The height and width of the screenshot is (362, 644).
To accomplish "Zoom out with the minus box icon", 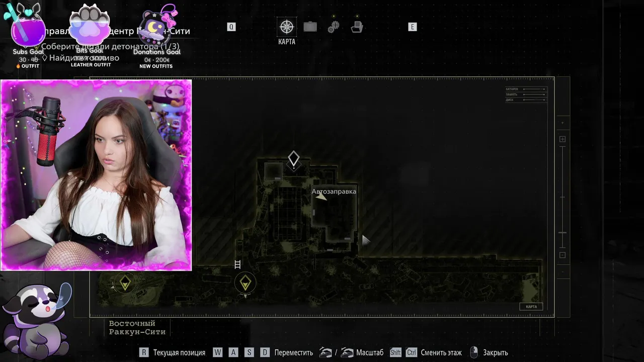I will (x=562, y=255).
